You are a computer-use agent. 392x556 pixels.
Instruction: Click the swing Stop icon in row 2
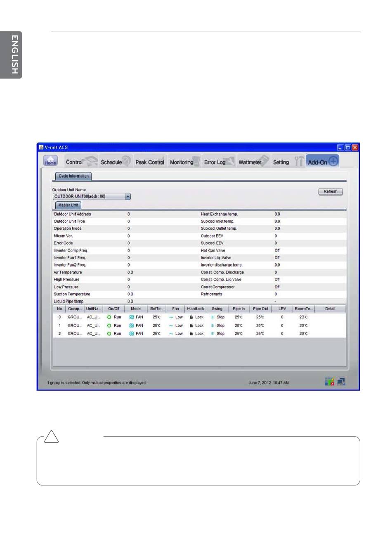pyautogui.click(x=213, y=334)
